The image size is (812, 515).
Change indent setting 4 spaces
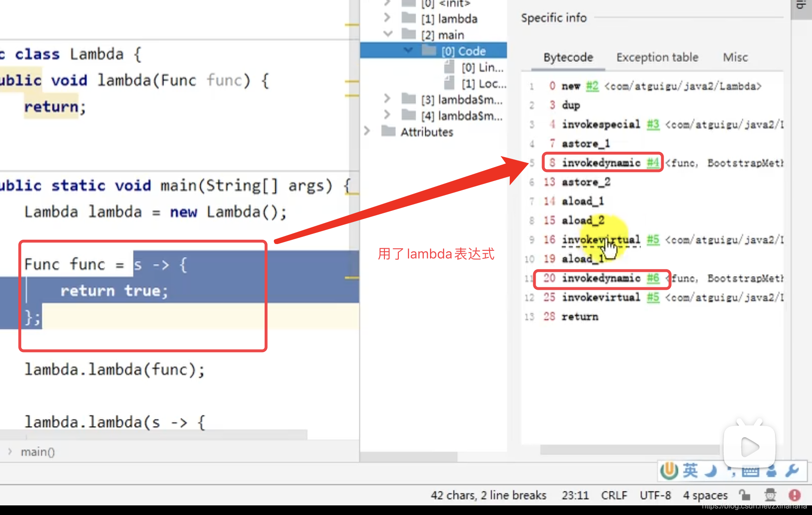point(705,495)
